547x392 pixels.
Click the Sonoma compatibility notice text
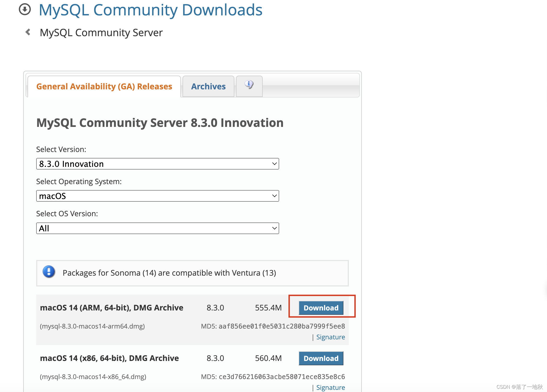tap(169, 273)
